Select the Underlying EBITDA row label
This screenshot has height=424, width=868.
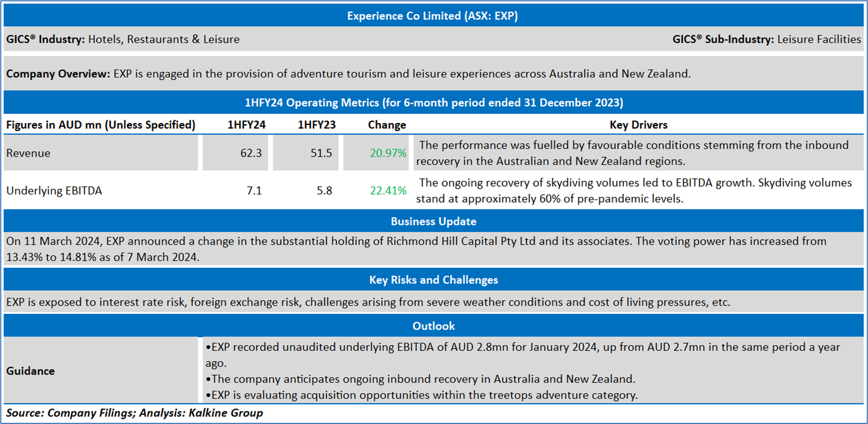pos(54,191)
